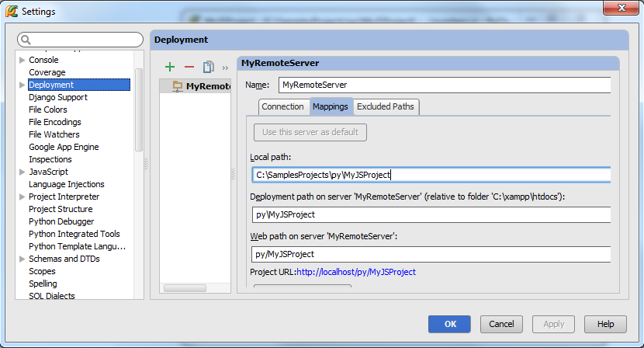Viewport: 644px width, 348px height.
Task: Open the Excluded Paths tab
Action: (386, 106)
